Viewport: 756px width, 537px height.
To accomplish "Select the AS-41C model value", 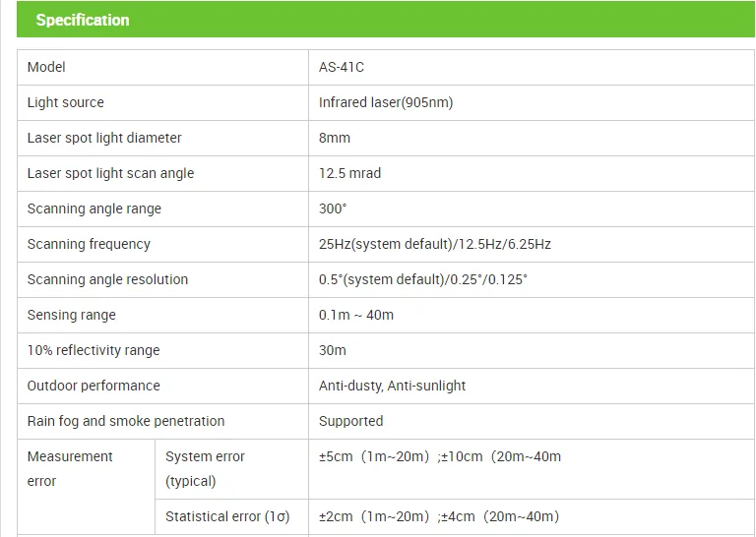I will pyautogui.click(x=342, y=67).
